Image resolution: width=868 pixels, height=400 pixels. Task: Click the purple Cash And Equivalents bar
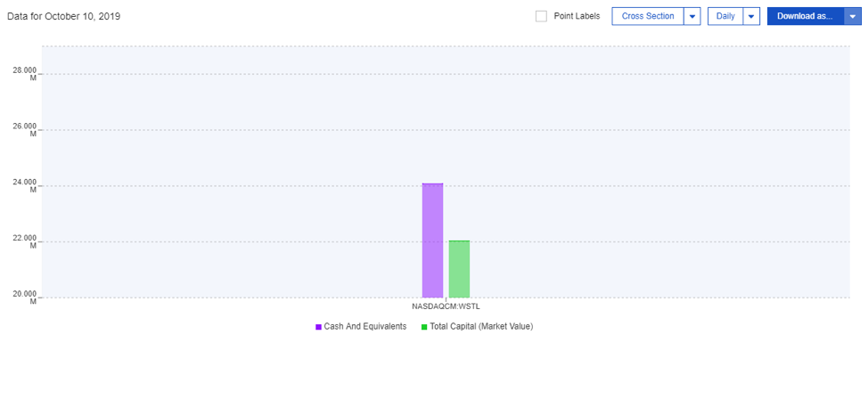pyautogui.click(x=432, y=241)
